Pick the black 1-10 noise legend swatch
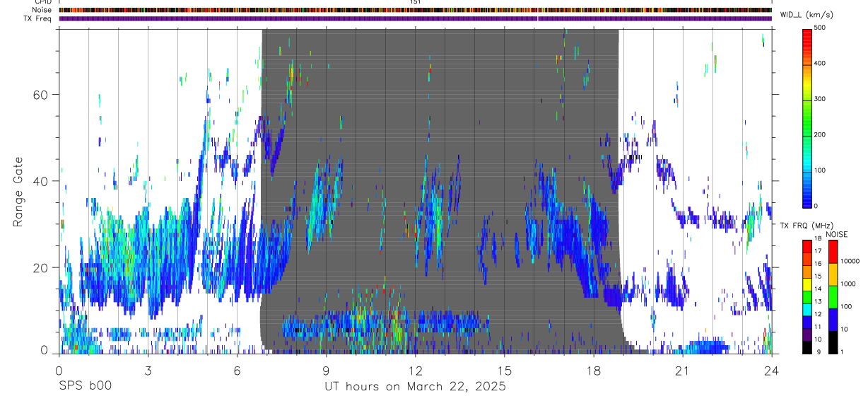The image size is (868, 401). pyautogui.click(x=833, y=342)
